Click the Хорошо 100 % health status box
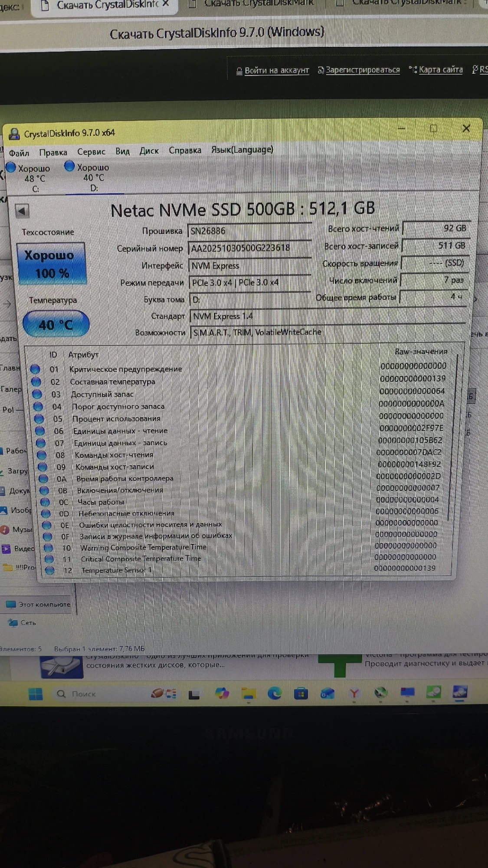 click(51, 264)
